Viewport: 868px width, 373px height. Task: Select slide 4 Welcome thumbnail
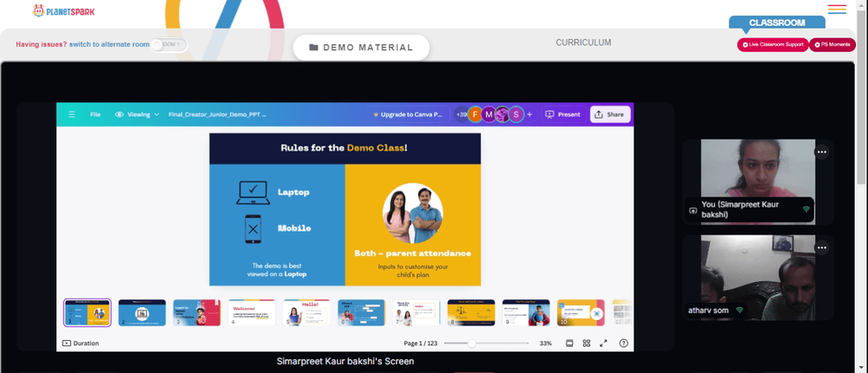point(252,312)
